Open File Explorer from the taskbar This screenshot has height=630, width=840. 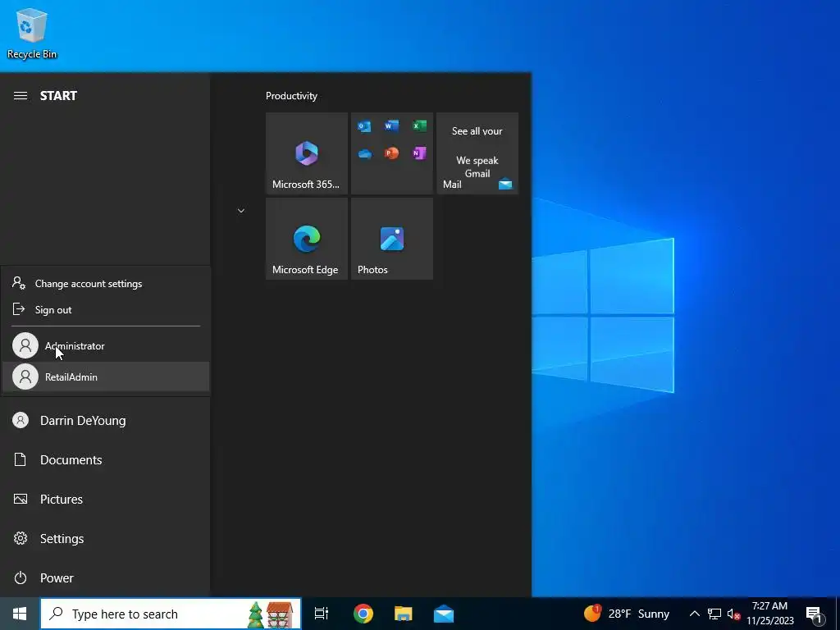pyautogui.click(x=404, y=614)
